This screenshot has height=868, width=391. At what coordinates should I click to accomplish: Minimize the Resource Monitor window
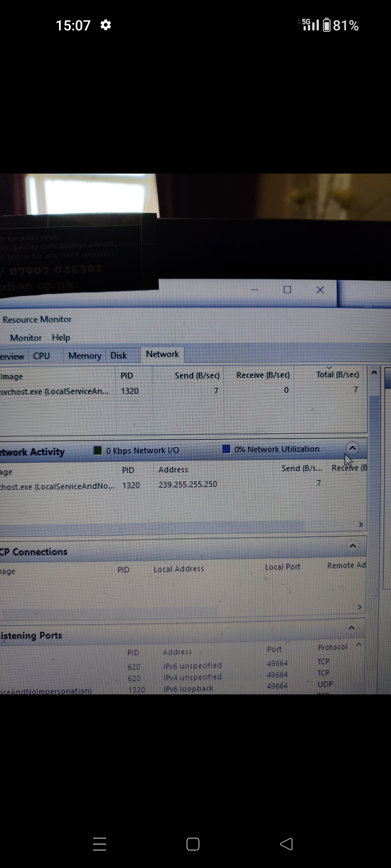click(255, 290)
